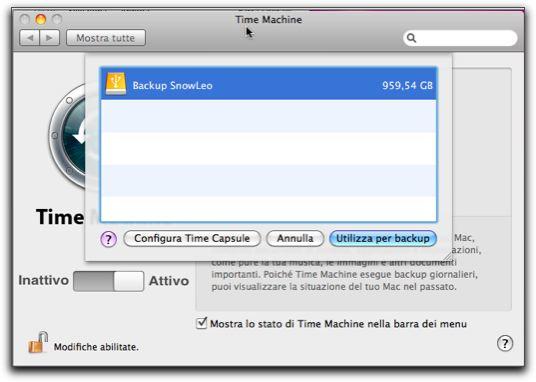This screenshot has height=382, width=536.
Task: Click the Time Machine clock icon
Action: 67,137
